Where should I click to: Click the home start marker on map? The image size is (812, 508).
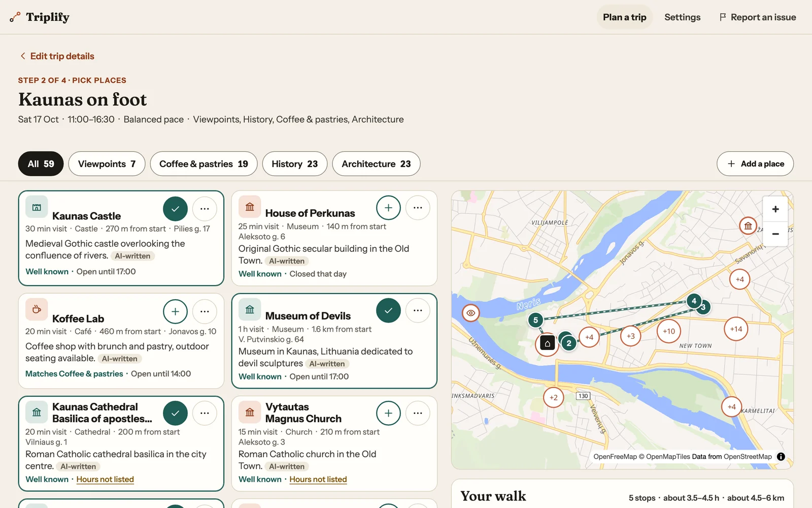tap(547, 344)
